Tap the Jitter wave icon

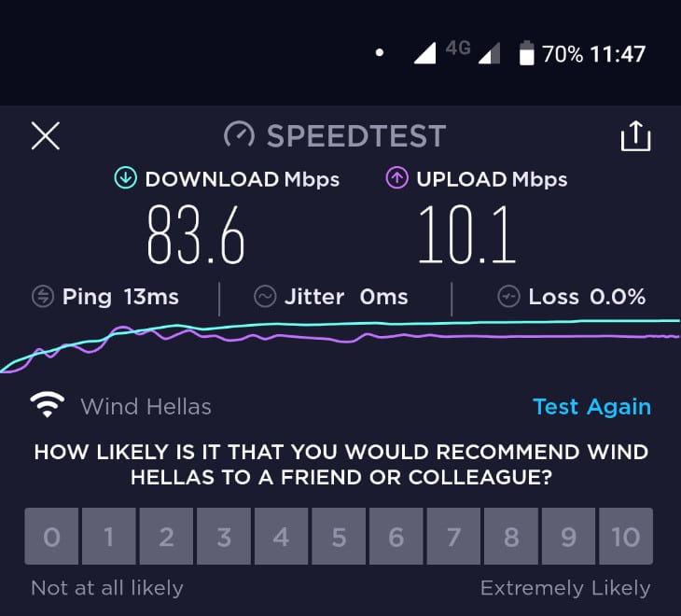click(x=265, y=297)
